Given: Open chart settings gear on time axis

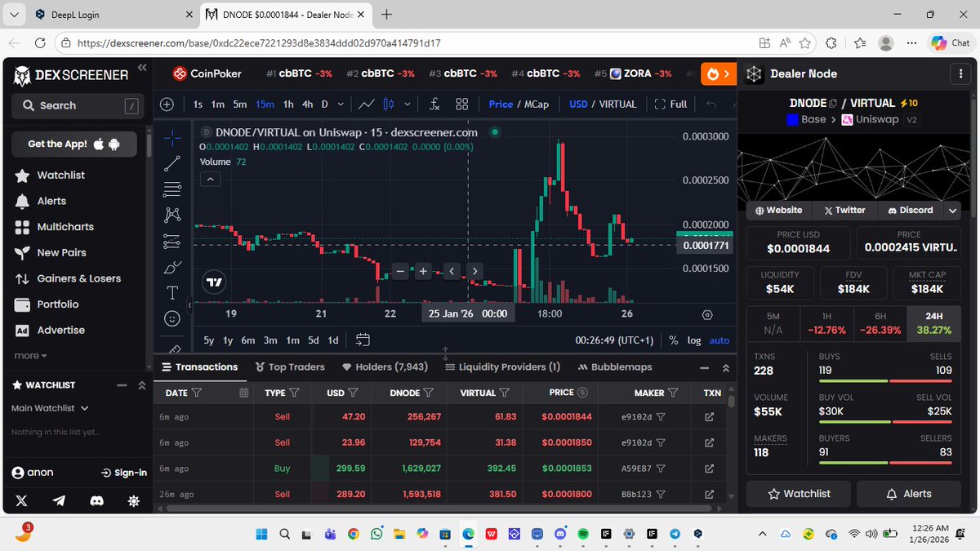Looking at the screenshot, I should click(x=707, y=314).
